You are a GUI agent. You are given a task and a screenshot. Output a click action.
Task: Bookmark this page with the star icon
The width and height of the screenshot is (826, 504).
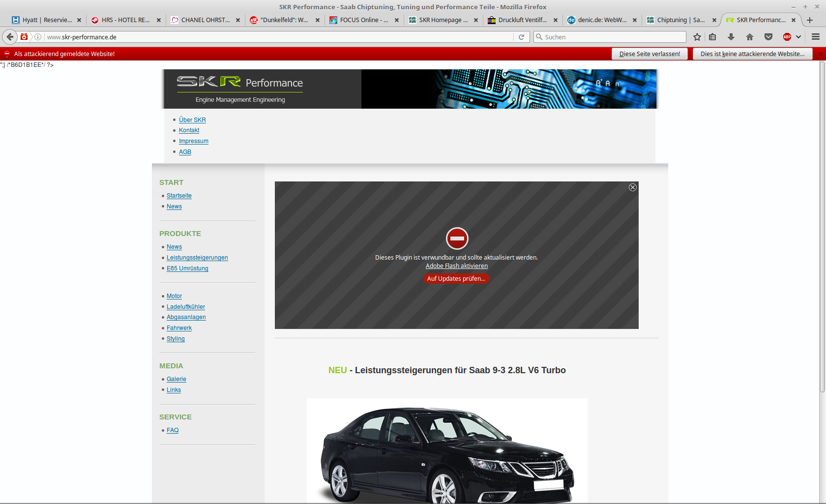[697, 37]
